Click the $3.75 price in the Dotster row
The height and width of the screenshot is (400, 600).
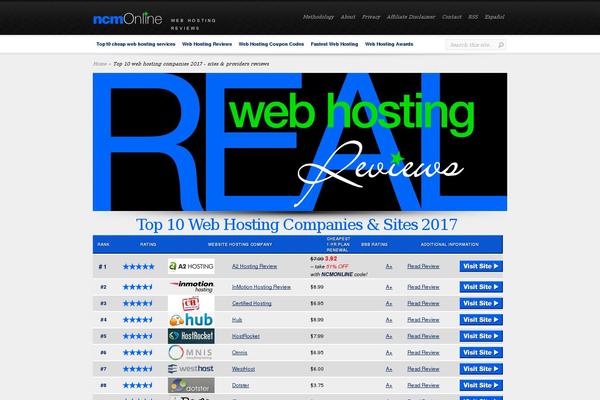[x=317, y=385]
